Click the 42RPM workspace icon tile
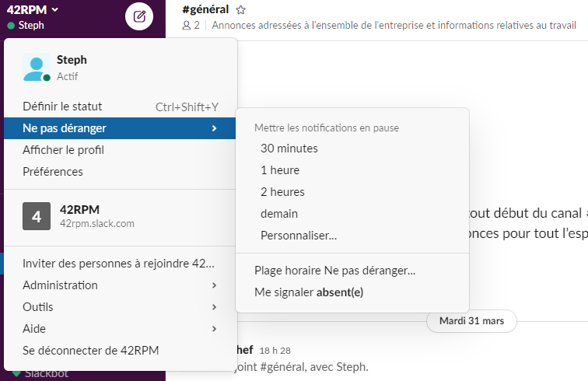The height and width of the screenshot is (381, 588). [37, 216]
